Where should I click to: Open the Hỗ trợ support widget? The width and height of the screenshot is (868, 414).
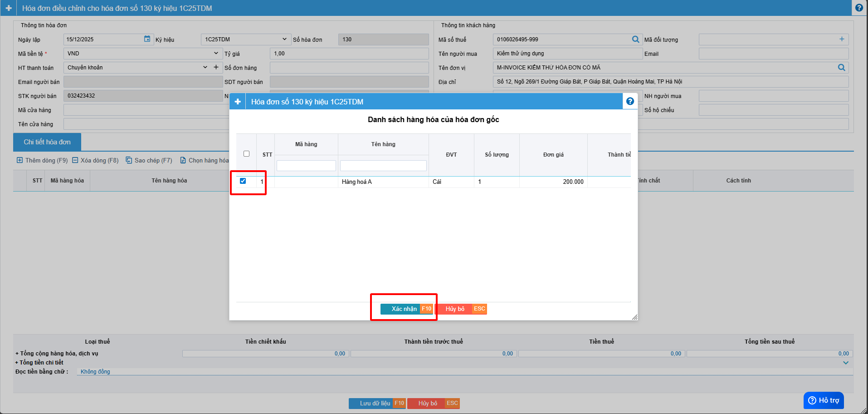[x=824, y=400]
